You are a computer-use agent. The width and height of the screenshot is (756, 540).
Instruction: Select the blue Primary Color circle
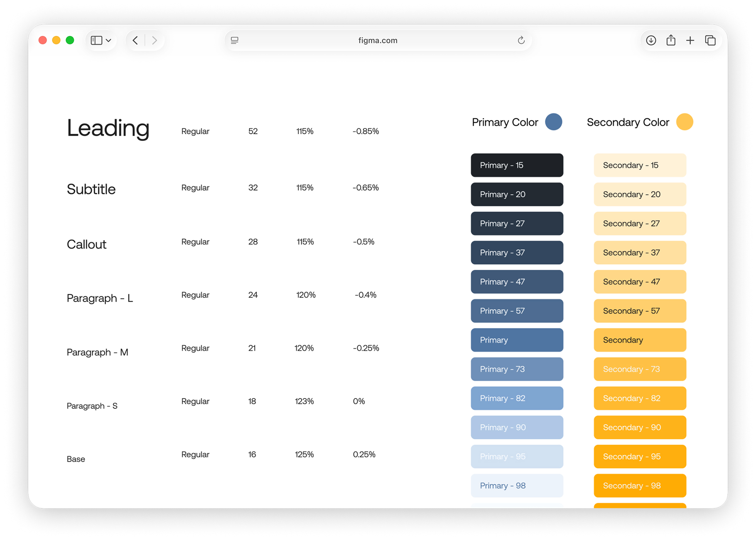[553, 122]
